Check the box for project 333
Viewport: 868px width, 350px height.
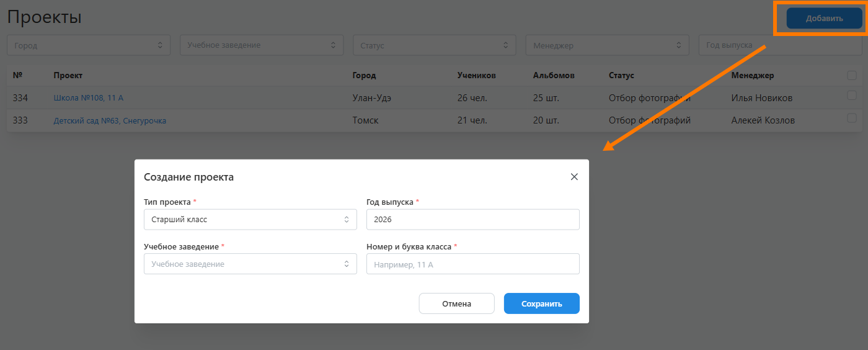[x=852, y=118]
